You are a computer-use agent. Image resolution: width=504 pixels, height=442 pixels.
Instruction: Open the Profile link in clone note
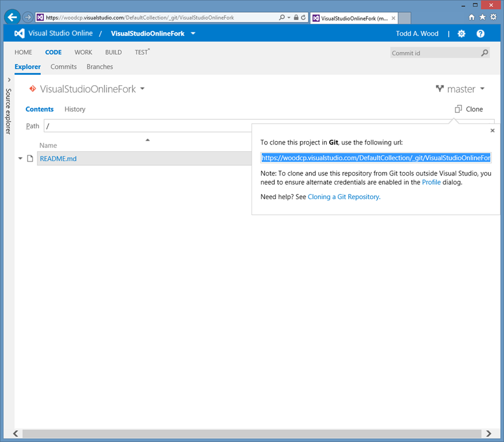431,182
